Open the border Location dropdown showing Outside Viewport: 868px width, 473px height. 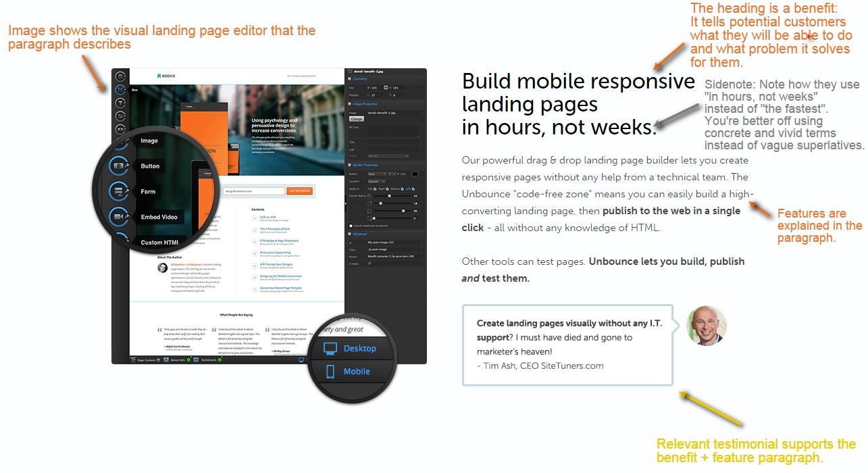pos(378,181)
